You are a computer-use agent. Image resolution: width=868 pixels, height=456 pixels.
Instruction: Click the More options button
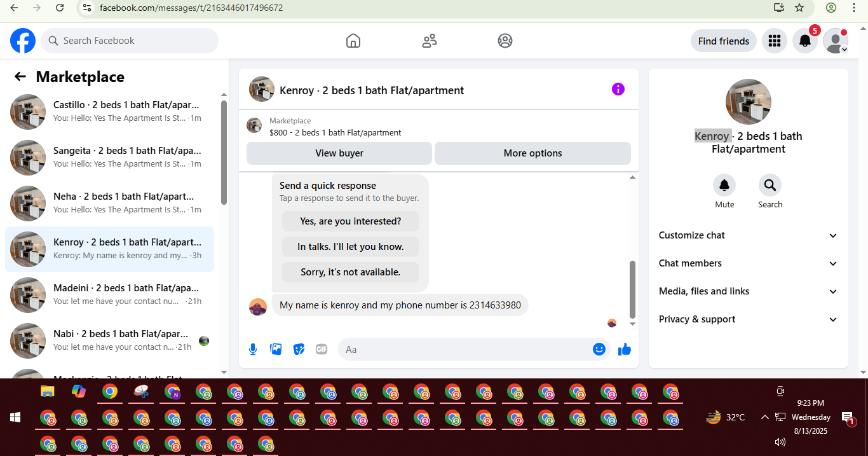coord(532,153)
